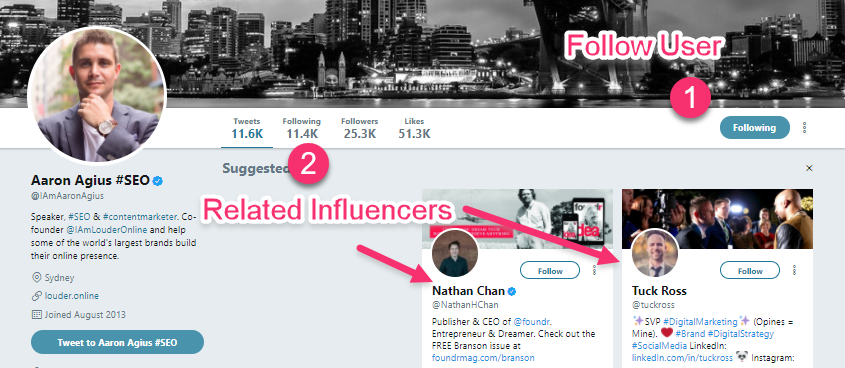Open Tuck Ross's card more options menu

click(x=794, y=270)
